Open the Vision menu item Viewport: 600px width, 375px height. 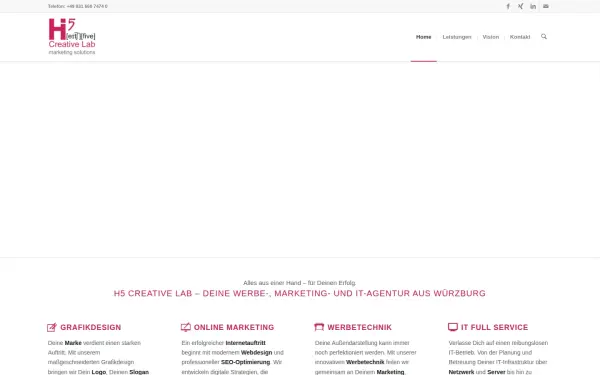pos(491,37)
